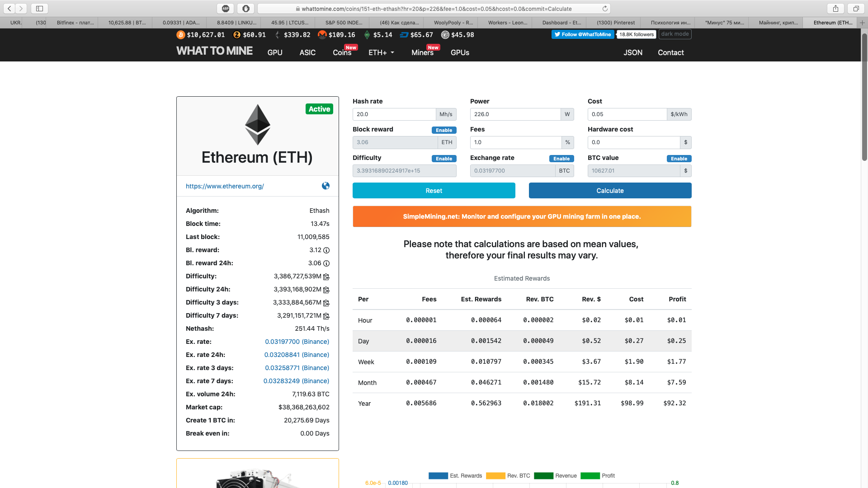Toggle yellow Rev. BTC legend swatch
Screen dimensions: 868x488
(495, 476)
